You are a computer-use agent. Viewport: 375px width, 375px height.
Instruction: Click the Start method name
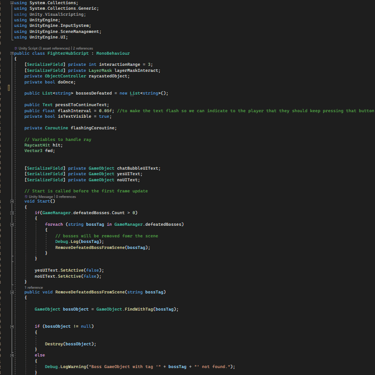[x=43, y=201]
